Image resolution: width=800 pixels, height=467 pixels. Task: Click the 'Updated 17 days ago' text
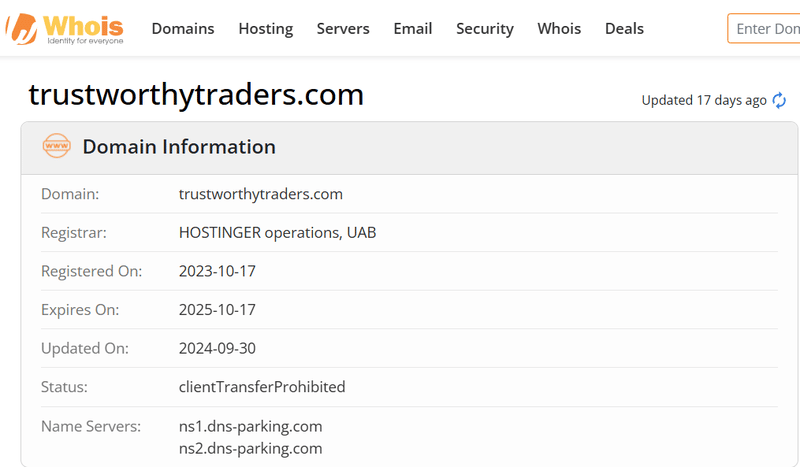pos(704,101)
